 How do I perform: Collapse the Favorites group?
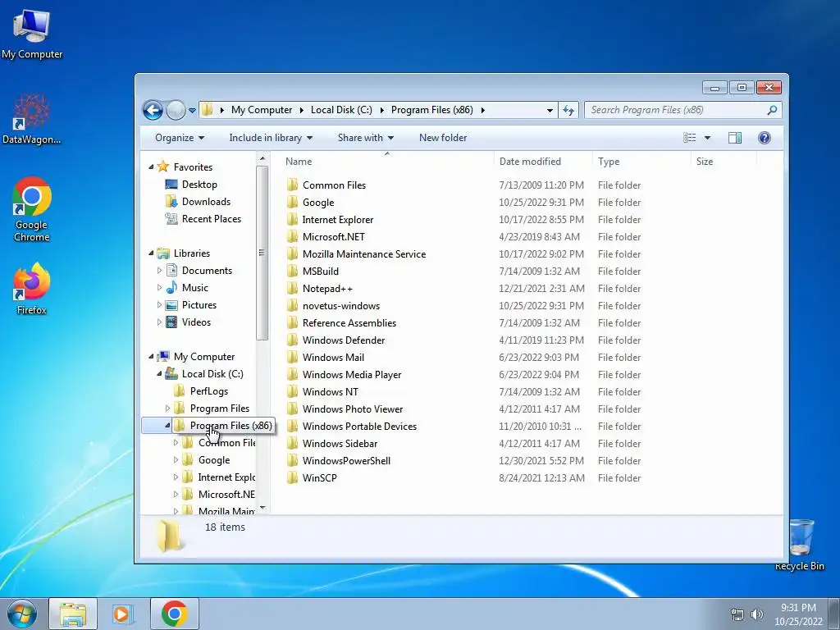pos(151,167)
